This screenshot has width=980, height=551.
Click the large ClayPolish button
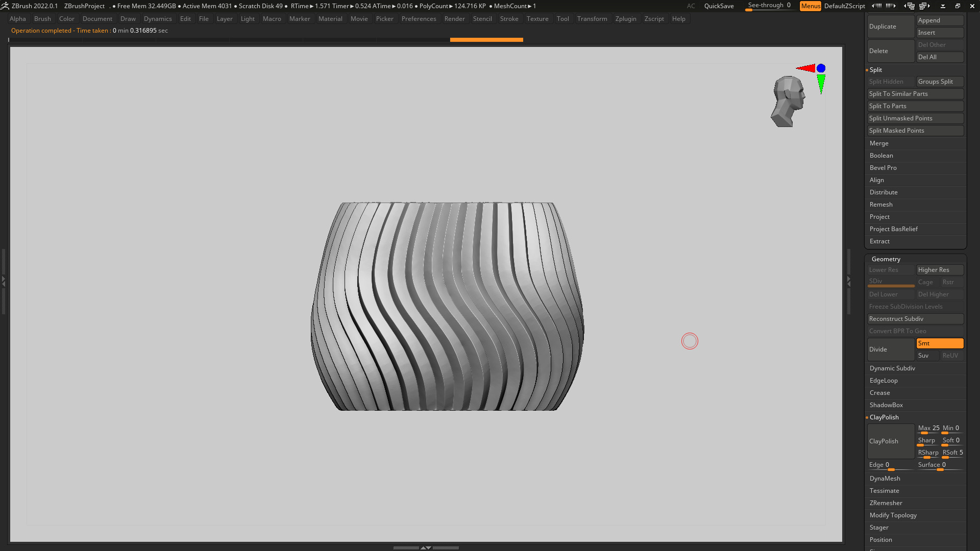point(891,441)
